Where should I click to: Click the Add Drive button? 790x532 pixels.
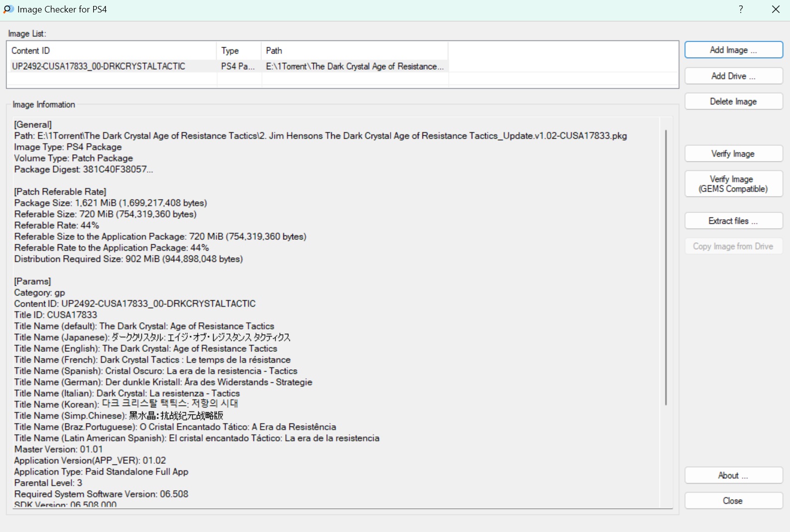point(734,76)
